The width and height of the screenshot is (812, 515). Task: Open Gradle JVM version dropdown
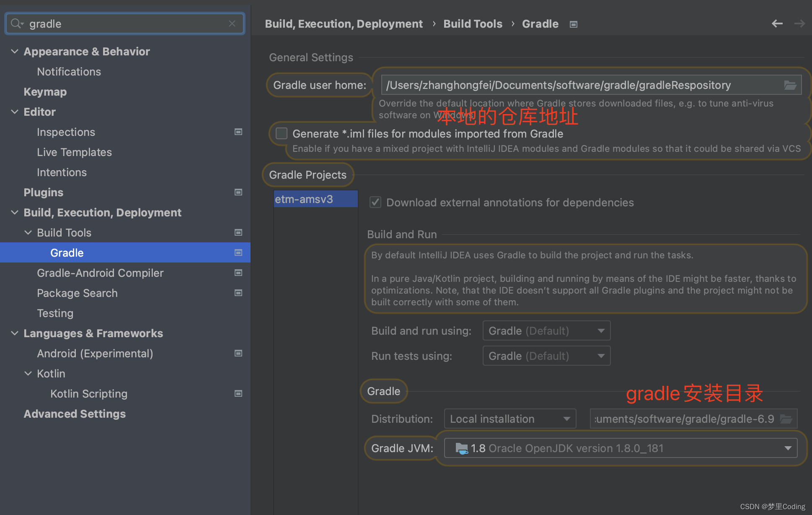tap(621, 448)
